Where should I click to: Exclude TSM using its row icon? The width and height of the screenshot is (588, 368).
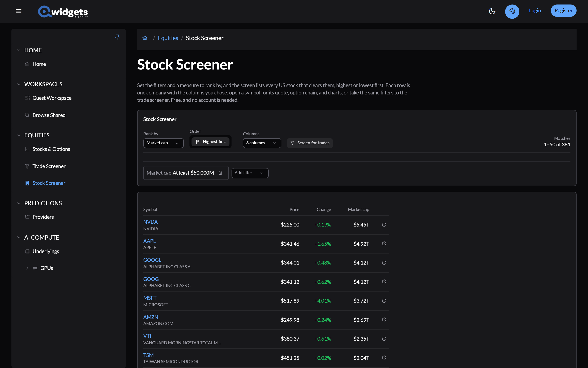coord(384,358)
